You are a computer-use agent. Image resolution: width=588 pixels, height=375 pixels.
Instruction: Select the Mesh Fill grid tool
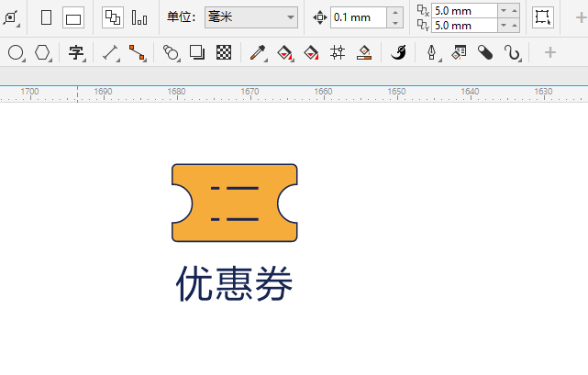pos(338,52)
